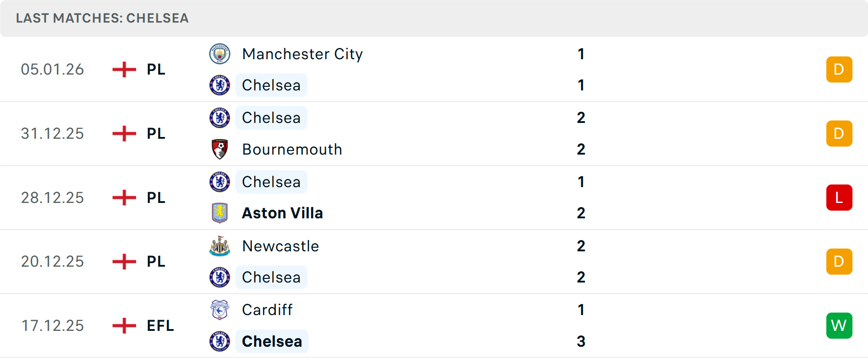
Task: Open the Cardiff team link
Action: click(267, 310)
